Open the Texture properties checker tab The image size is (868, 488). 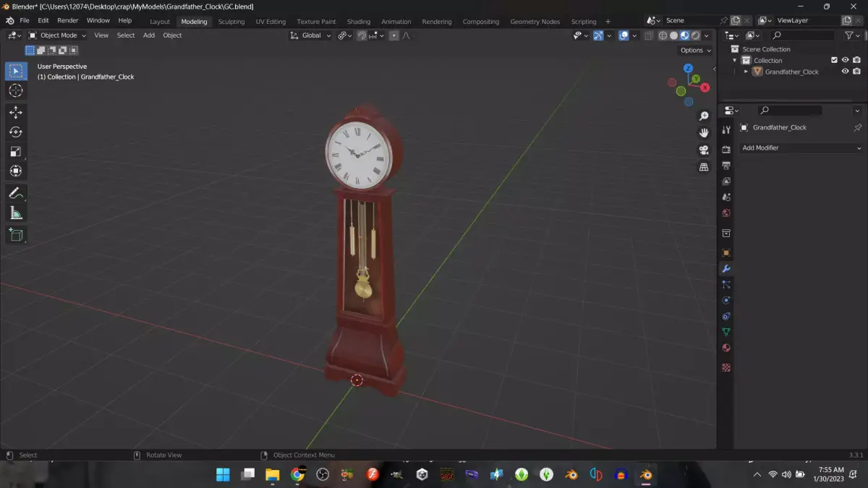(x=726, y=367)
